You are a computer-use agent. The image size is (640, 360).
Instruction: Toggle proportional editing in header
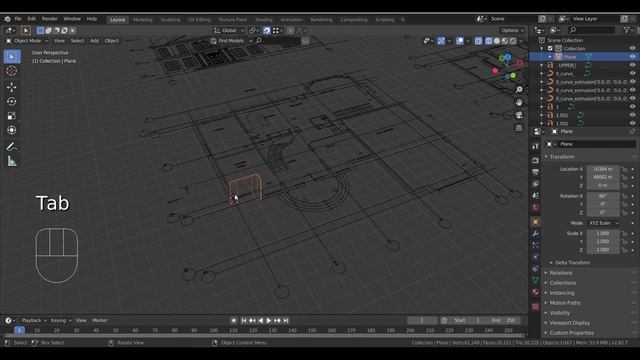coord(290,30)
